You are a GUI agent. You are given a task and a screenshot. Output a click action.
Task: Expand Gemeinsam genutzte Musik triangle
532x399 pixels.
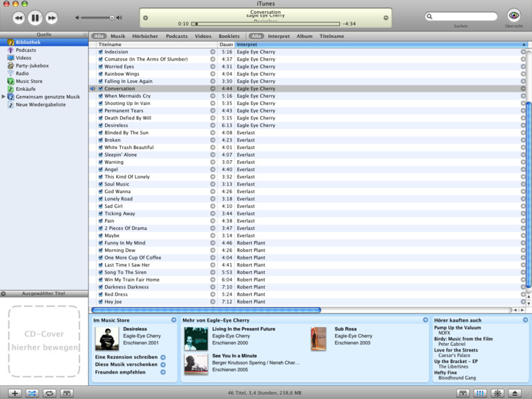tap(3, 97)
